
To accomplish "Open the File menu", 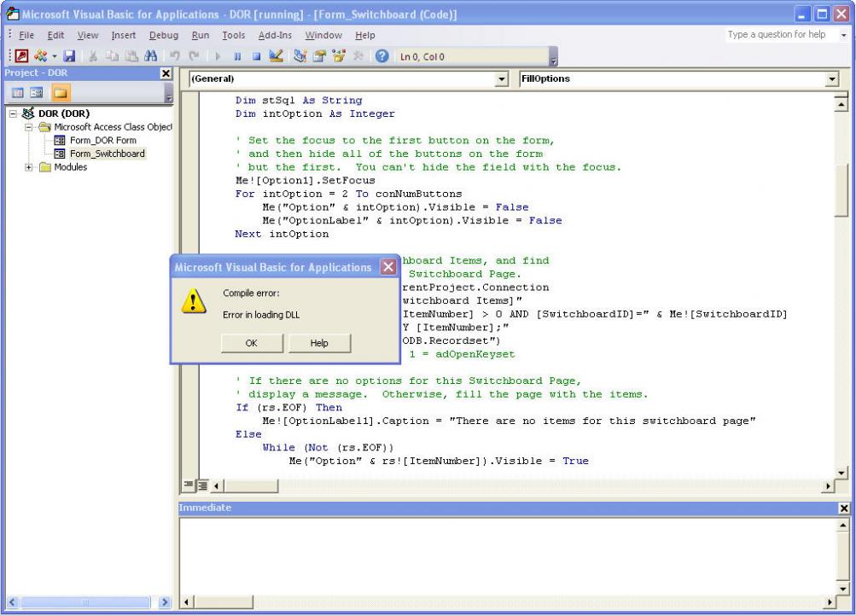I will (x=26, y=35).
